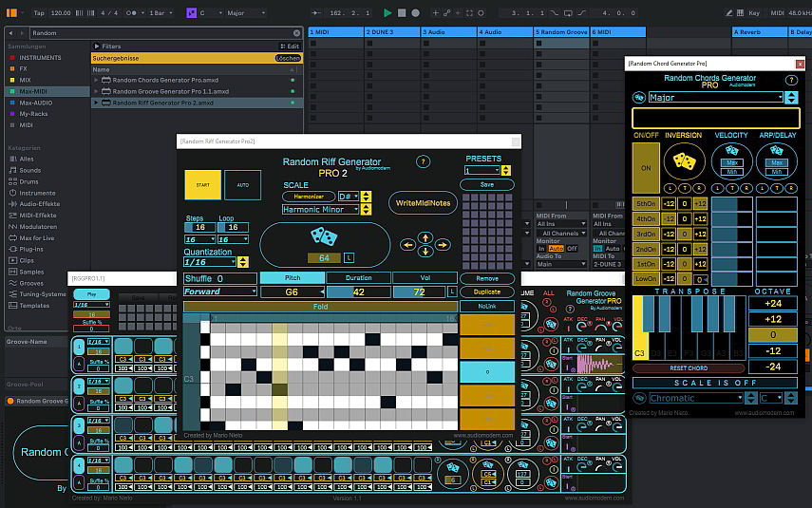Screen dimensions: 812x508
Task: Select INSTRUMENTS in the collections list
Action: click(40, 58)
